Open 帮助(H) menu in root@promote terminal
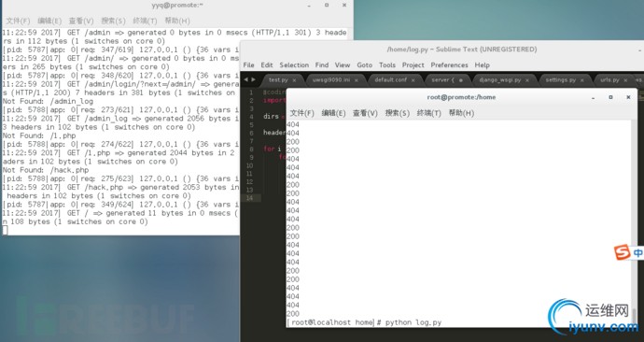 (461, 113)
